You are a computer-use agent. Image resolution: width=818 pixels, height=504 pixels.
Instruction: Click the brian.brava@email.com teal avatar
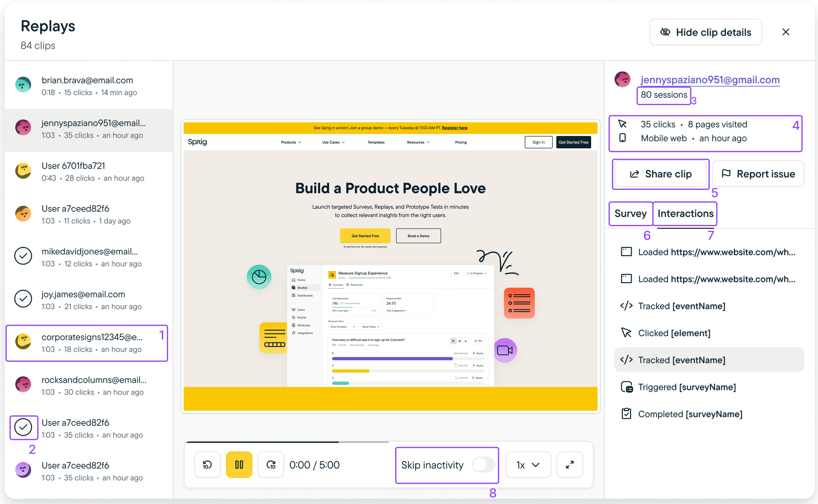(x=23, y=85)
